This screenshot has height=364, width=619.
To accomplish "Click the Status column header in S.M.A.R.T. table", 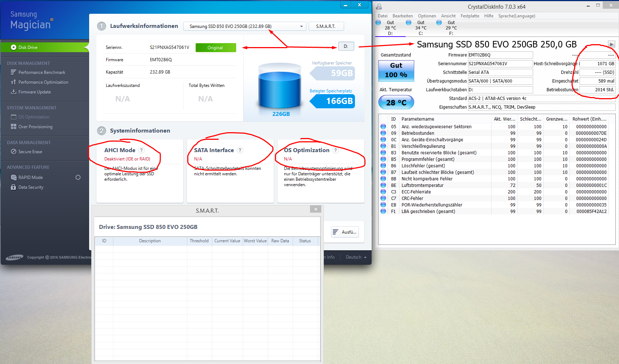I will point(305,241).
